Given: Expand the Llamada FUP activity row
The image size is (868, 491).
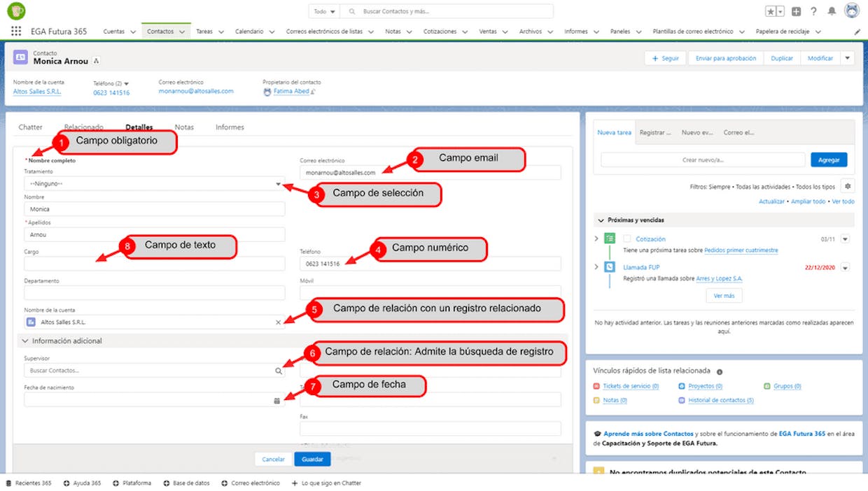Looking at the screenshot, I should [x=596, y=267].
